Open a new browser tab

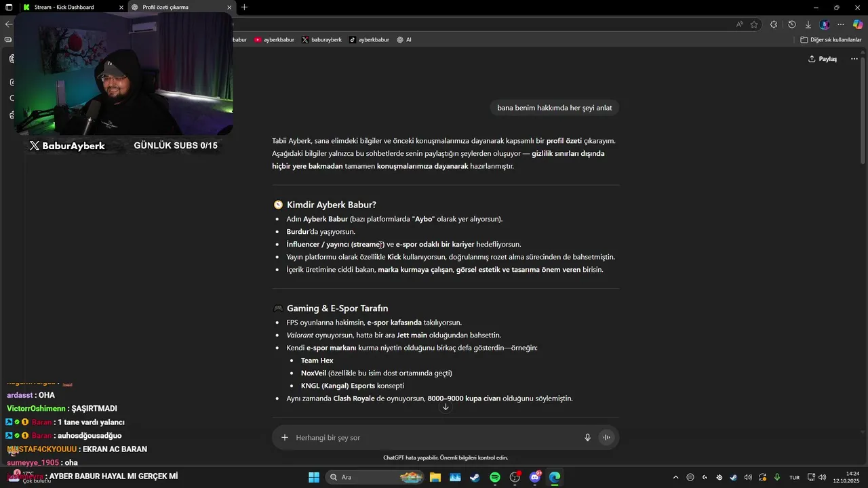coord(244,7)
